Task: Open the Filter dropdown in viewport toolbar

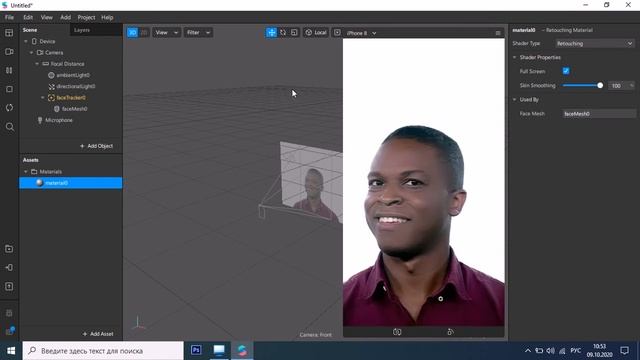Action: click(198, 33)
